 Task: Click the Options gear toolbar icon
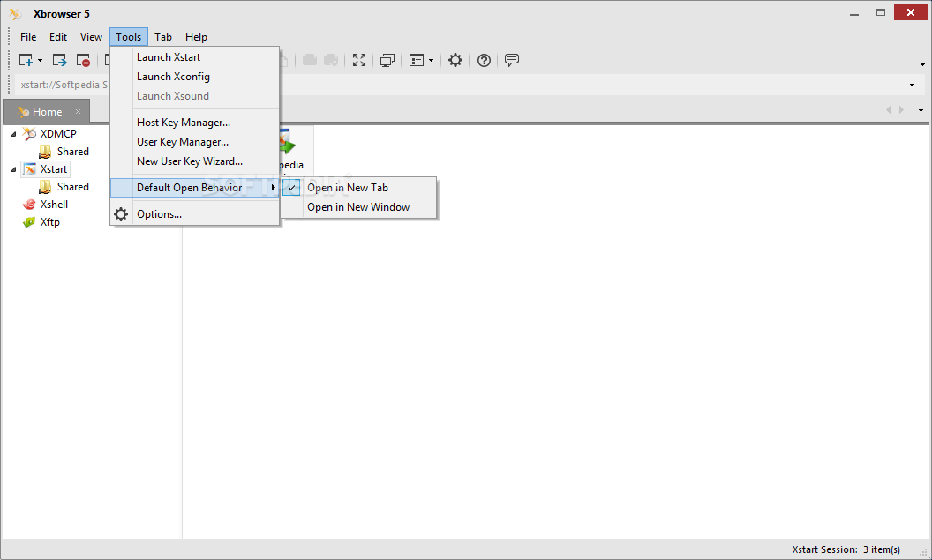(455, 60)
